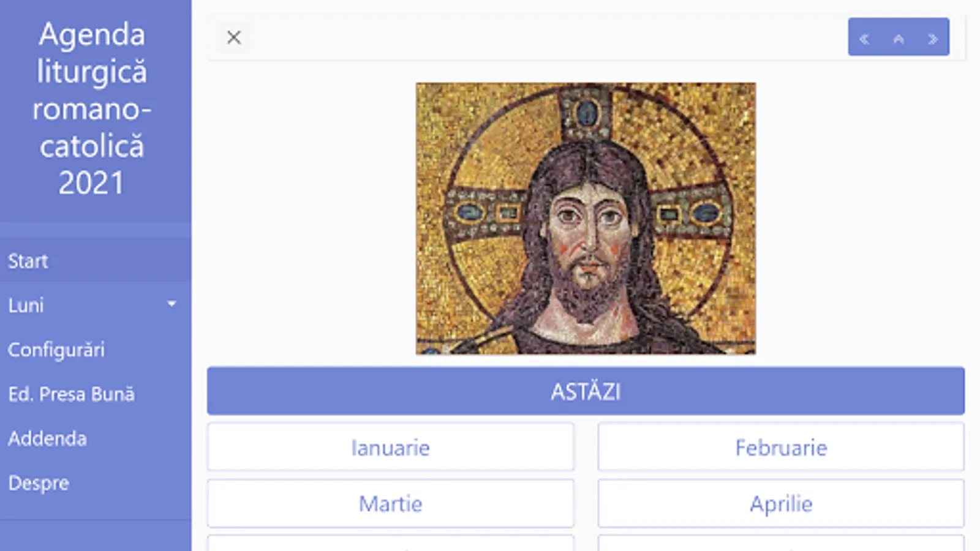Go to the Addenda section
This screenshot has width=980, height=551.
tap(47, 438)
